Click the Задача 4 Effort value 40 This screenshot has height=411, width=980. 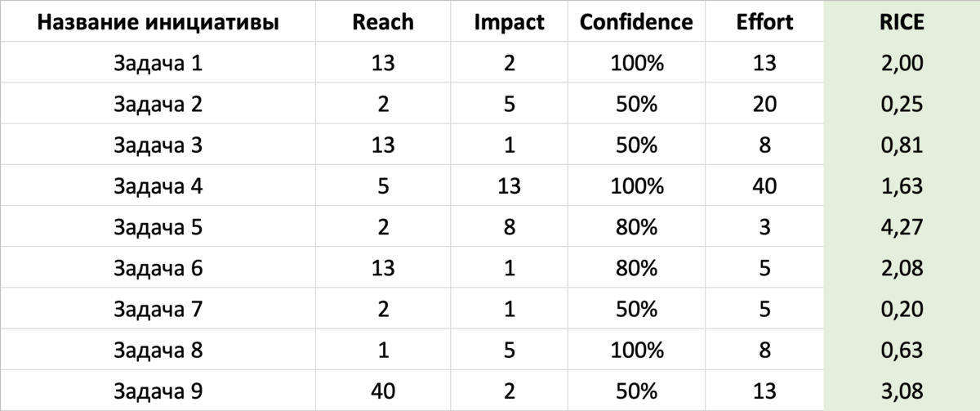click(x=764, y=186)
